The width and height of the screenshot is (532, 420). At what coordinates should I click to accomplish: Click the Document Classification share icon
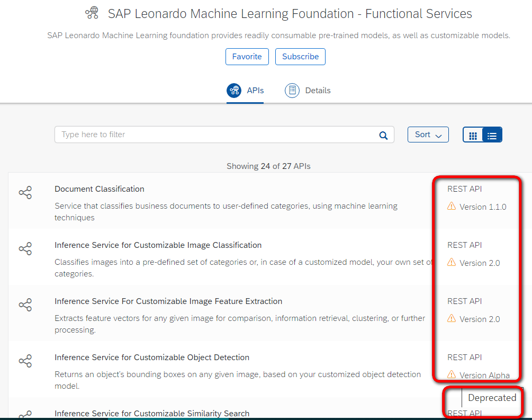25,192
